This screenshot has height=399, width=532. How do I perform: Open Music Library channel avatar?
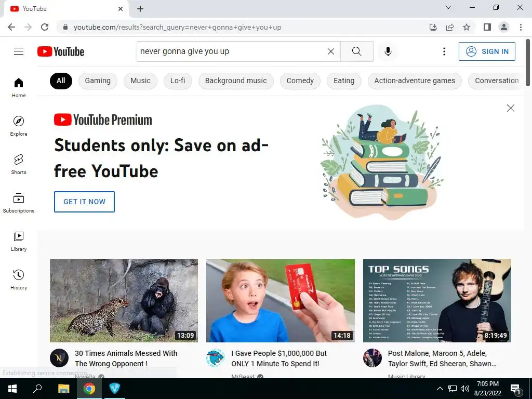(372, 358)
